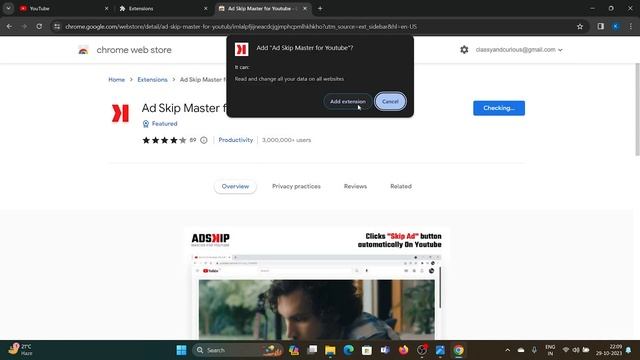Click the taskbar Search box
Viewport: 640px width, 360px height.
pyautogui.click(x=238, y=350)
